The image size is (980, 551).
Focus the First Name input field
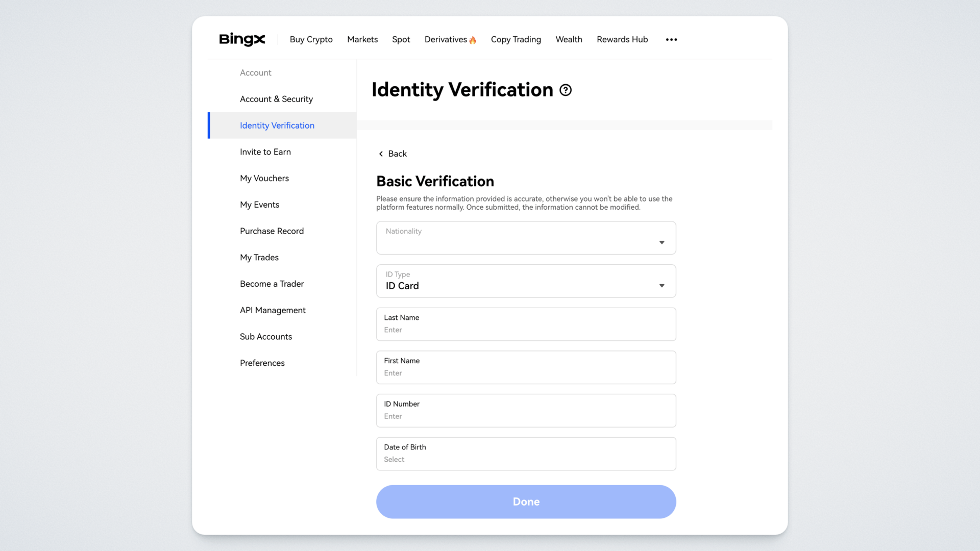click(526, 373)
